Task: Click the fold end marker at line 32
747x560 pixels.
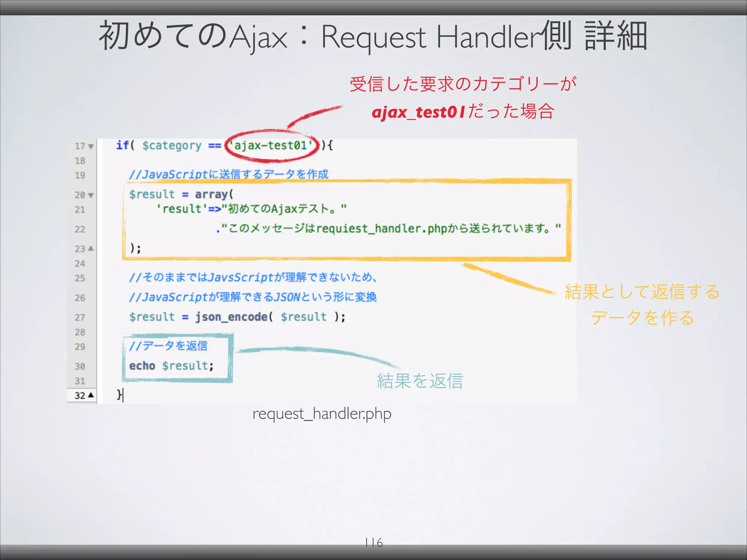Action: [91, 395]
